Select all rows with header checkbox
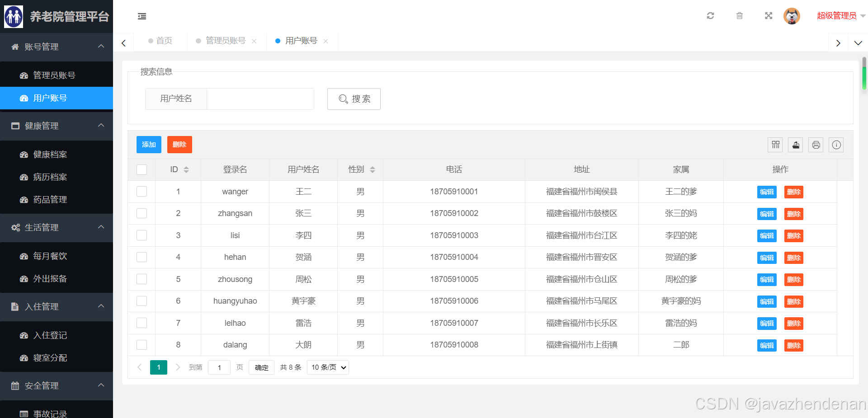868x418 pixels. (x=142, y=169)
